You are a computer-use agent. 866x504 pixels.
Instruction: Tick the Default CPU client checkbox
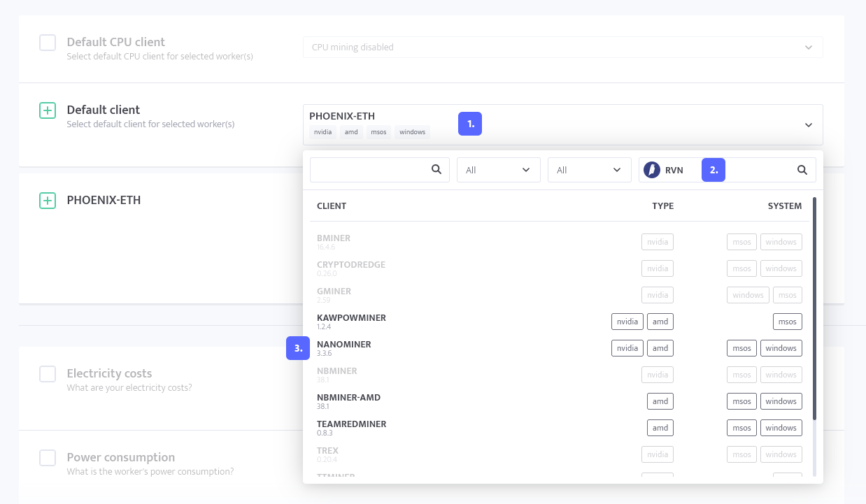pyautogui.click(x=48, y=43)
